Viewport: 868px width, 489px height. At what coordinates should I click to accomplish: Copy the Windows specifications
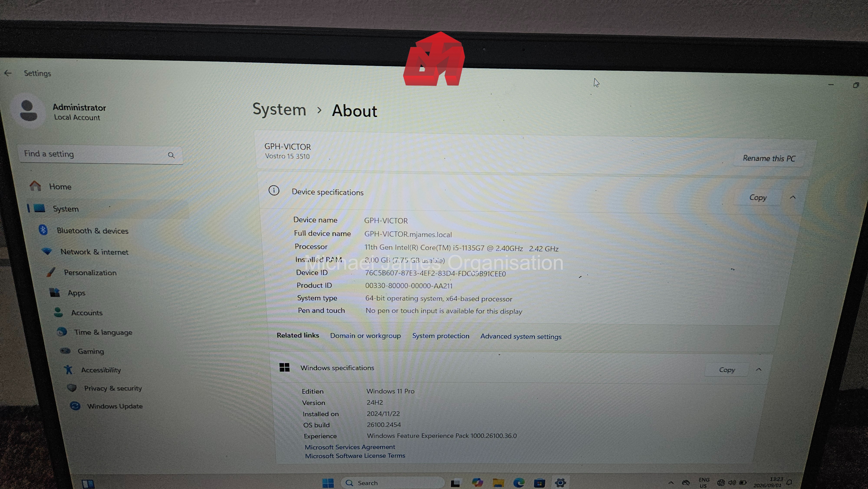[727, 370]
